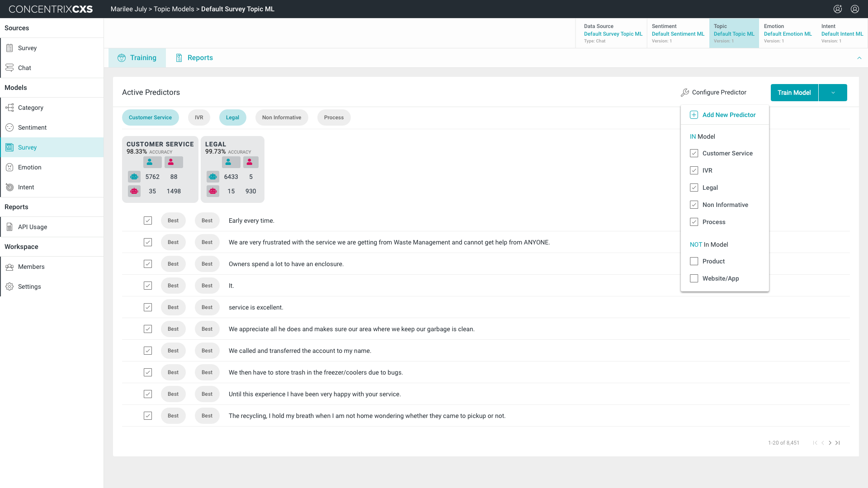Click the Train Model button
Screen dimensions: 868x488
(x=794, y=93)
